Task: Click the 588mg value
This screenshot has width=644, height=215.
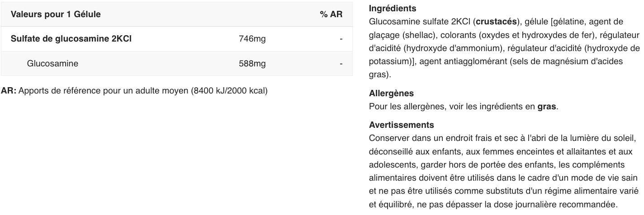Action: (252, 64)
